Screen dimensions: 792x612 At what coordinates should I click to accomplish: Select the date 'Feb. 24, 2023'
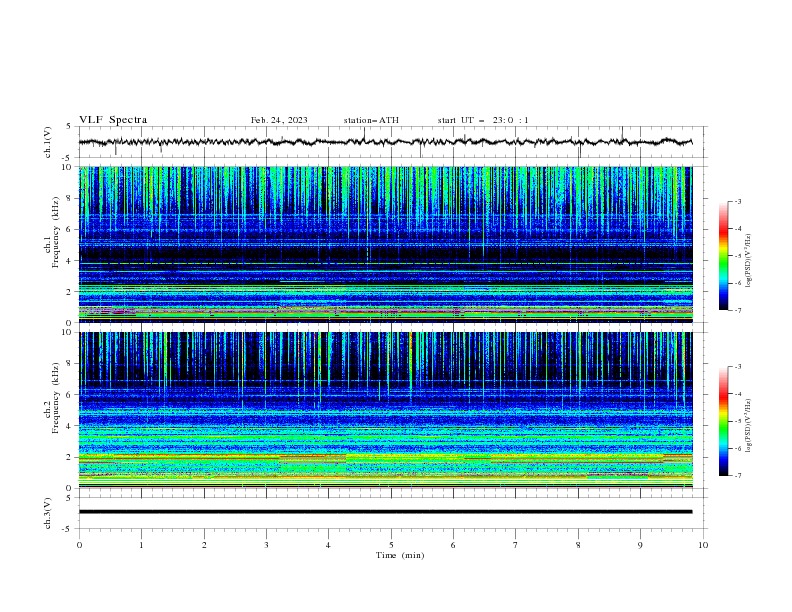tap(279, 120)
